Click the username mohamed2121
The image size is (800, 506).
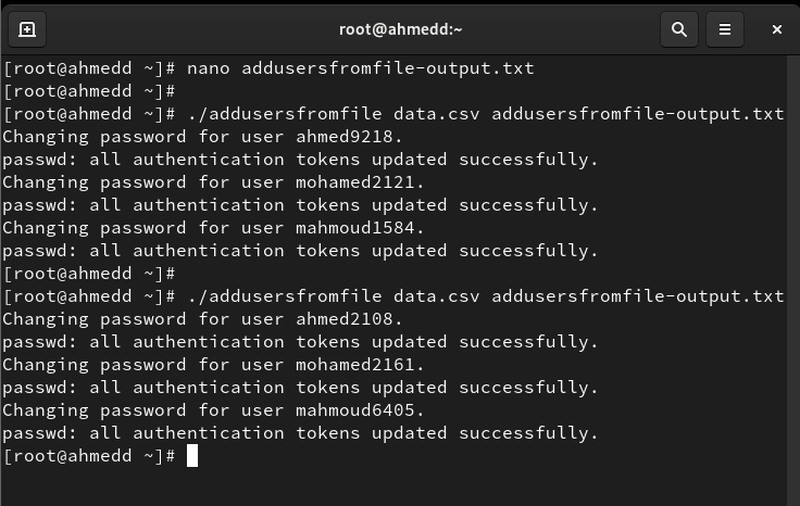355,182
